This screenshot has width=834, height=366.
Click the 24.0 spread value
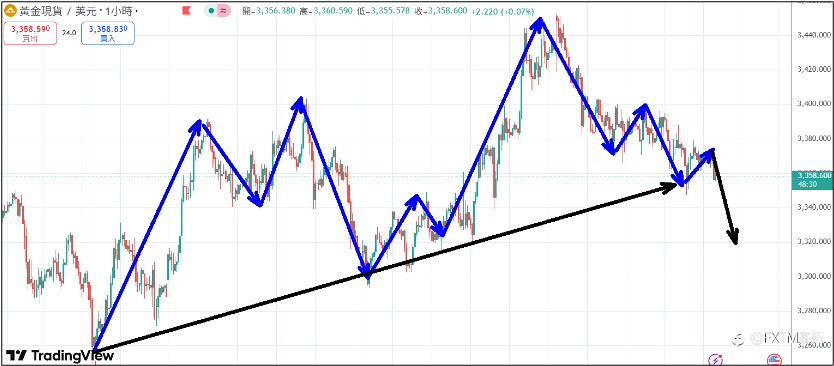pyautogui.click(x=69, y=33)
